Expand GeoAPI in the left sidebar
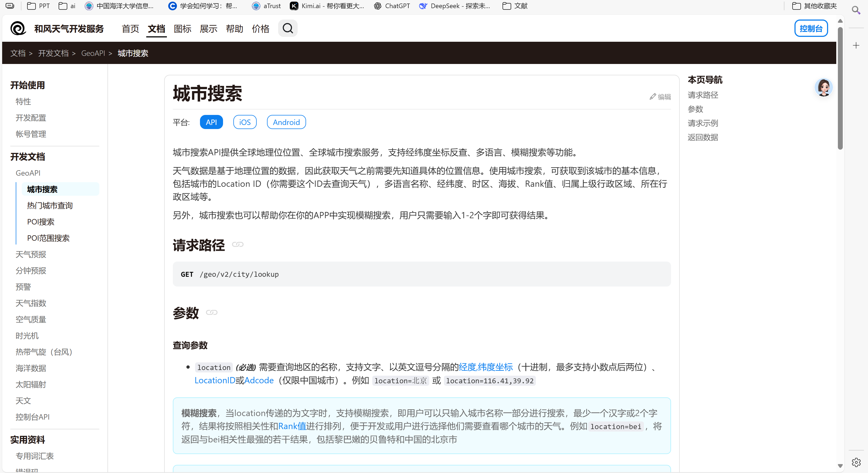The height and width of the screenshot is (473, 868). click(x=28, y=173)
